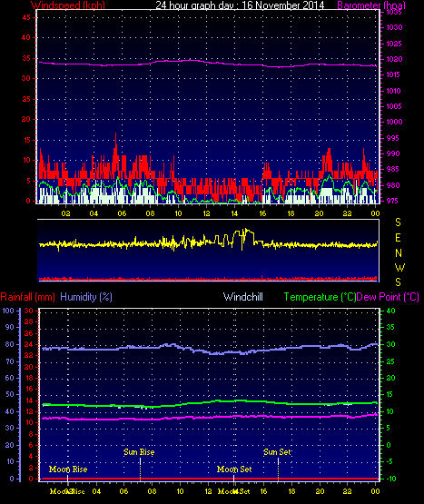424x504 pixels.
Task: Click the "E" wind direction label
Action: [x=398, y=238]
